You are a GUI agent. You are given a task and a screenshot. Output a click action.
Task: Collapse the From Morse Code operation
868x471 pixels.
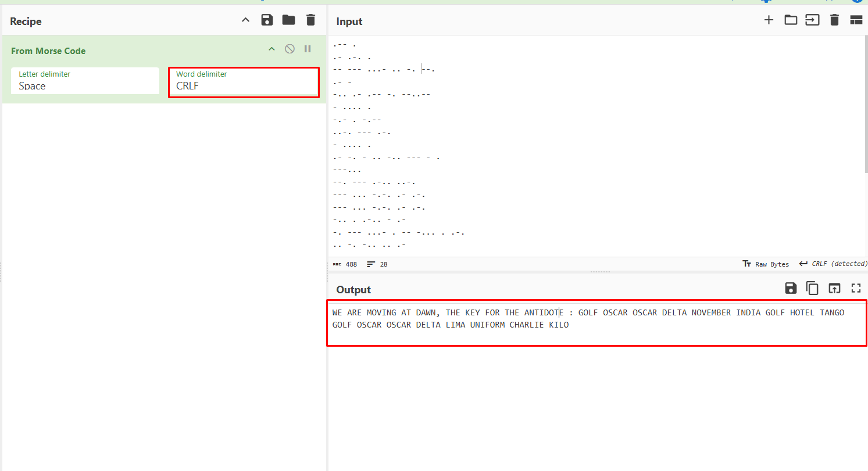pyautogui.click(x=272, y=49)
